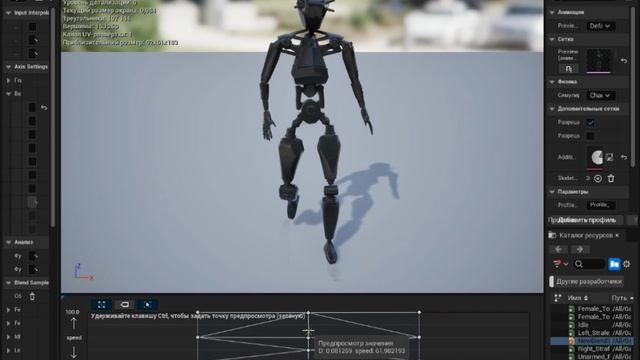Toggle the sample labels icon above the graph
The height and width of the screenshot is (360, 640).
pyautogui.click(x=125, y=304)
